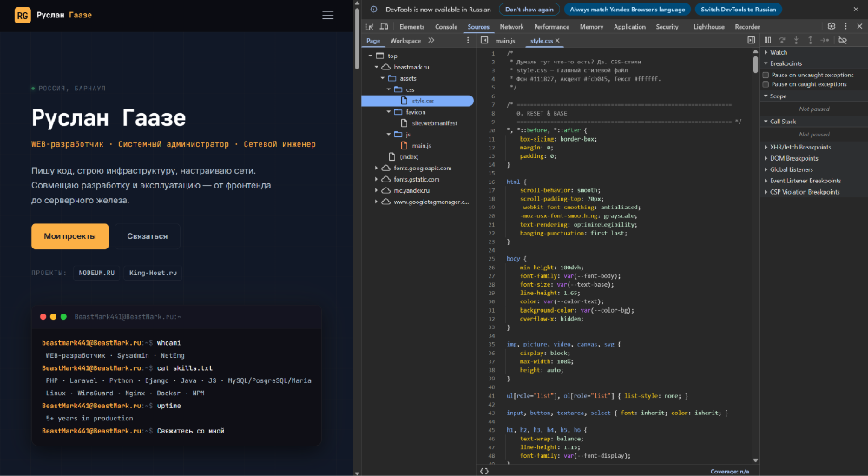
Task: Click the webpage vertical scrollbar thumb
Action: coord(357,37)
